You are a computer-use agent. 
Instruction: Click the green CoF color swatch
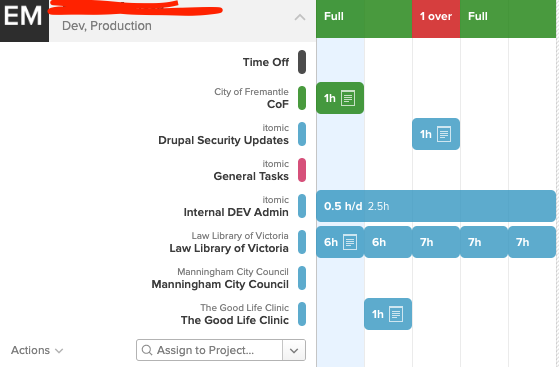coord(302,98)
